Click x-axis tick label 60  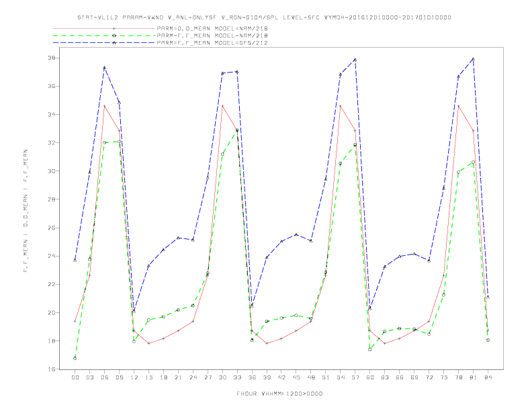(370, 377)
